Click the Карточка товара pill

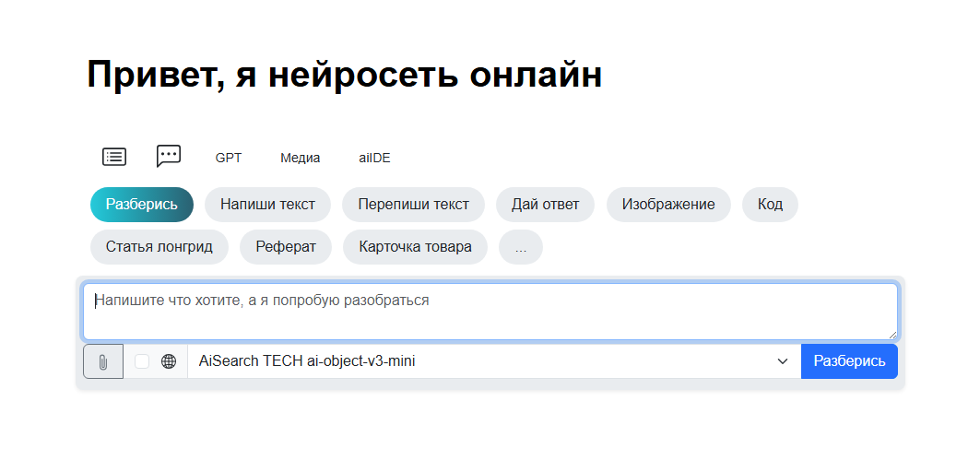pos(416,247)
